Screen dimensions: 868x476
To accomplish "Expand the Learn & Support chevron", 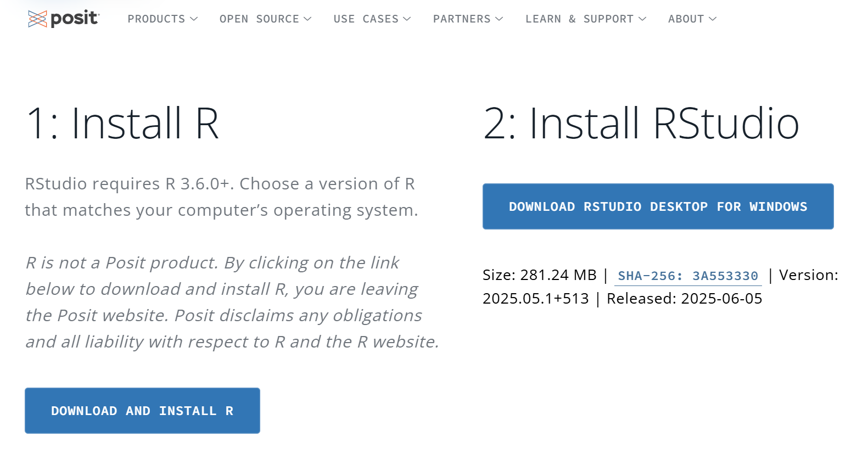I will (x=642, y=19).
